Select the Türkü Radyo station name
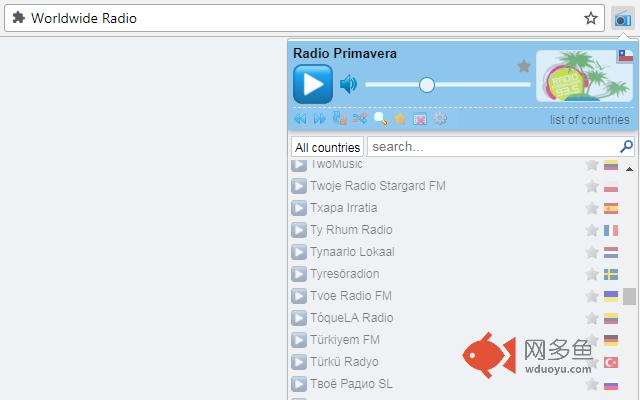Viewport: 640px width, 400px height. pyautogui.click(x=344, y=362)
